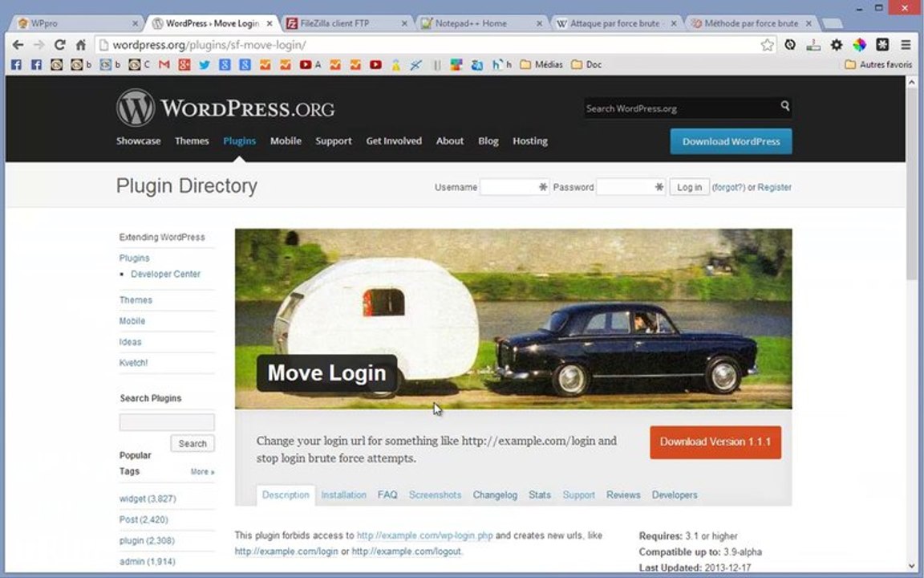Screen dimensions: 924x578
Task: Open the Themes item in top navigation
Action: coord(192,141)
